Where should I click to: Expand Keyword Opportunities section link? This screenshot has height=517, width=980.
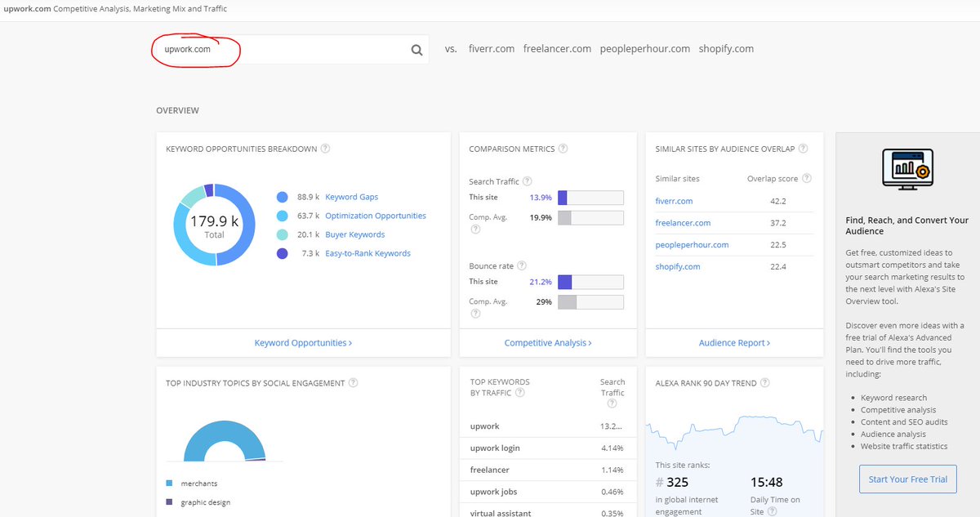click(303, 343)
